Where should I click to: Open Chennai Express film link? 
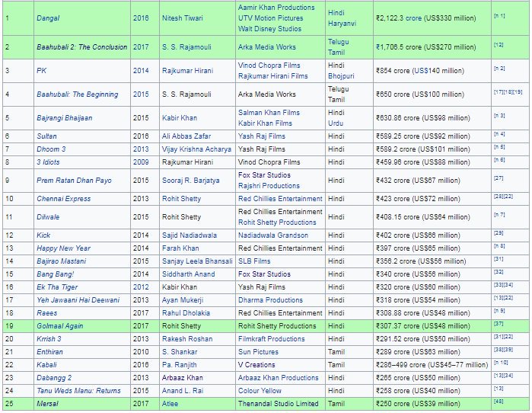tap(64, 199)
